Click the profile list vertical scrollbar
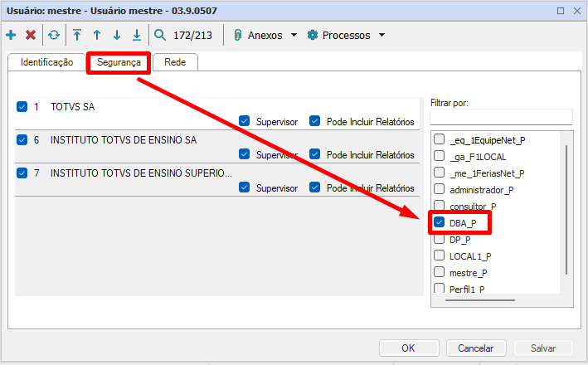 (566, 209)
